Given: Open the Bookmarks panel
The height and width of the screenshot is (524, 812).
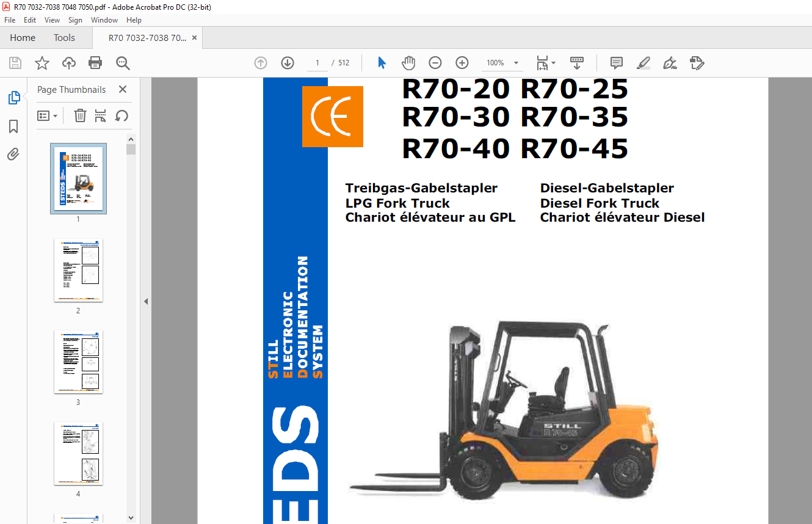Looking at the screenshot, I should tap(13, 126).
